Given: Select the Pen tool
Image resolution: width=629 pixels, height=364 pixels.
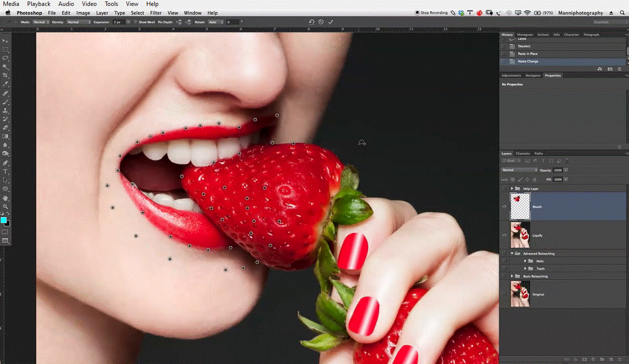Looking at the screenshot, I should click(x=5, y=162).
